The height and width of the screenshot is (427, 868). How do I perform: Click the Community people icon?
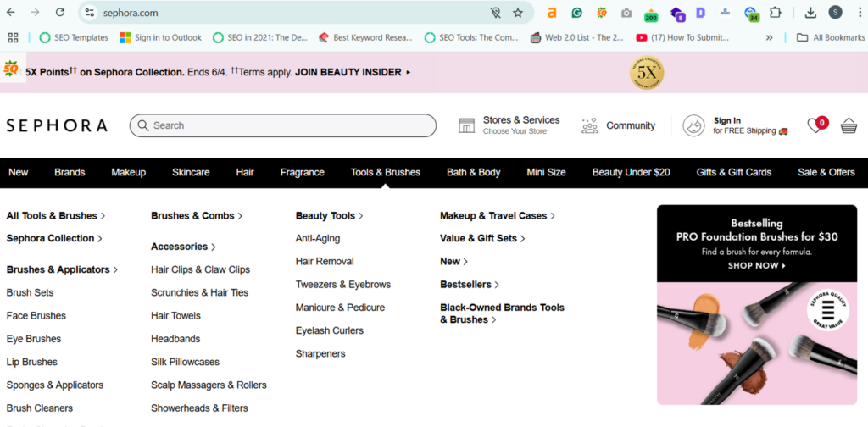590,125
